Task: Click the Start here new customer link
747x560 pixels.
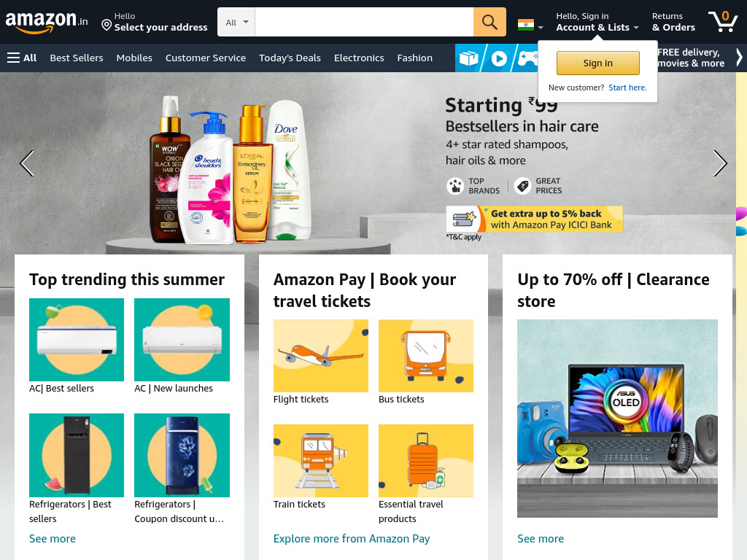Action: 627,87
